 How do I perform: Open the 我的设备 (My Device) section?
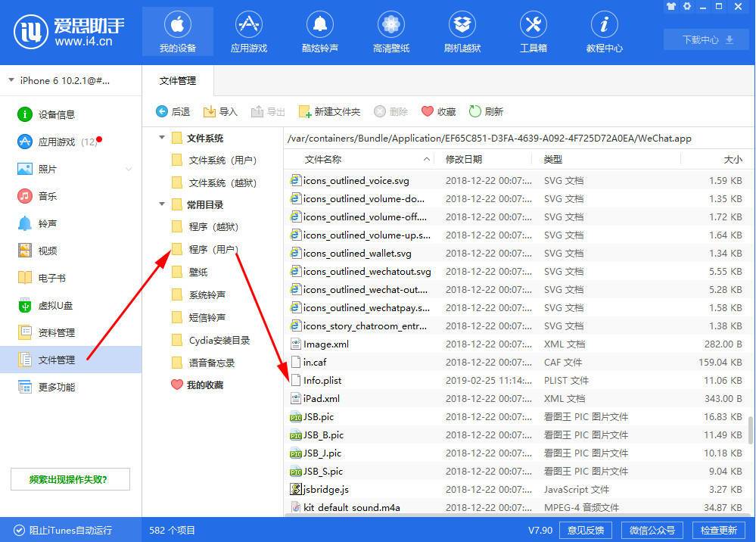click(x=177, y=30)
